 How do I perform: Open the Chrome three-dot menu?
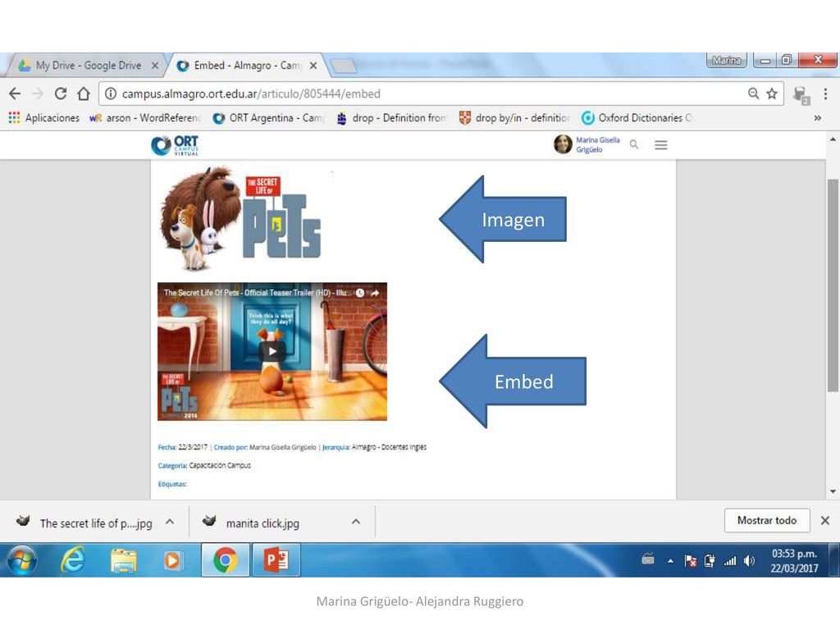[x=825, y=94]
